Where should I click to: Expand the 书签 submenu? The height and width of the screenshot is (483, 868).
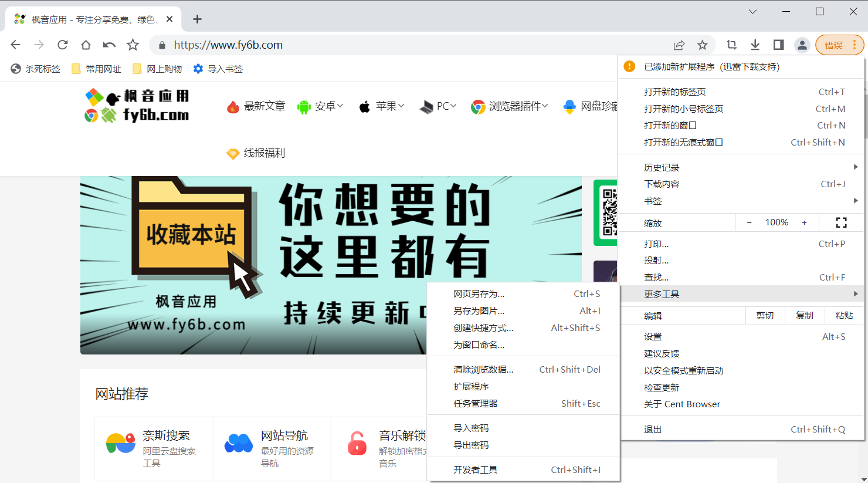(x=741, y=201)
